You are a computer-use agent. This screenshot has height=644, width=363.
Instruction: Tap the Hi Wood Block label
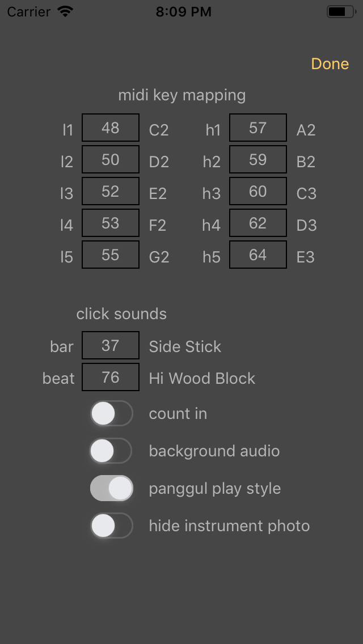pyautogui.click(x=202, y=379)
